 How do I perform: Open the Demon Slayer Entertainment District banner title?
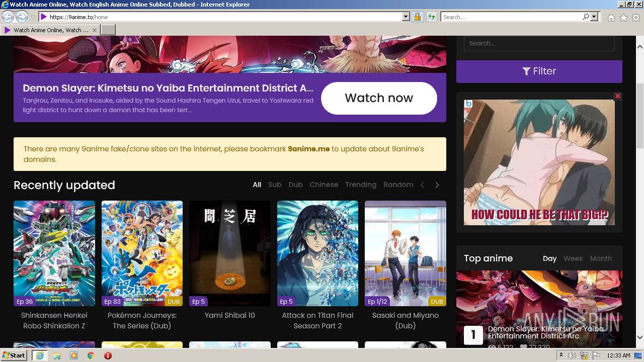tap(168, 88)
